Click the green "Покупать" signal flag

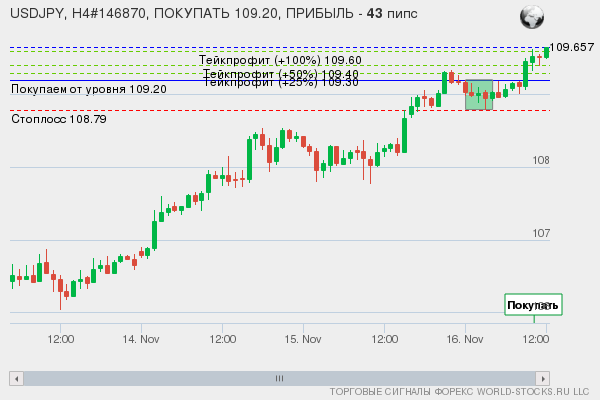point(533,305)
